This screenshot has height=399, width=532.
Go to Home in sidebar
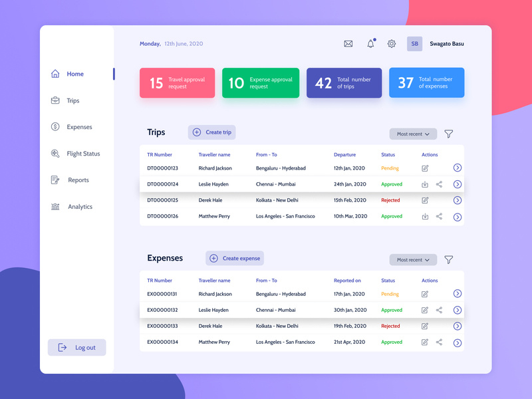click(67, 74)
